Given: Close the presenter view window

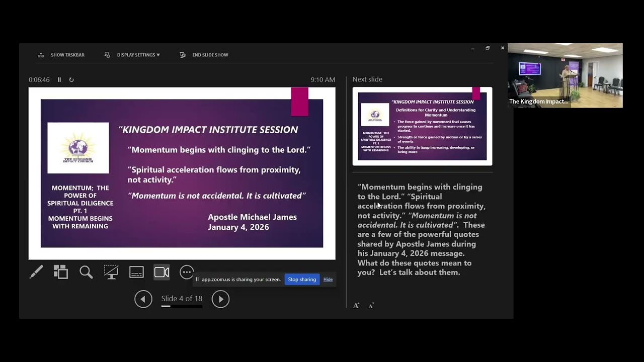Looking at the screenshot, I should click(503, 48).
